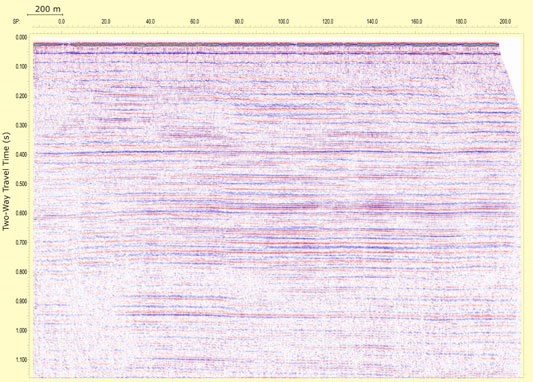Screen dimensions: 533x382
Task: Click shot point label 0.0
Action: point(62,22)
